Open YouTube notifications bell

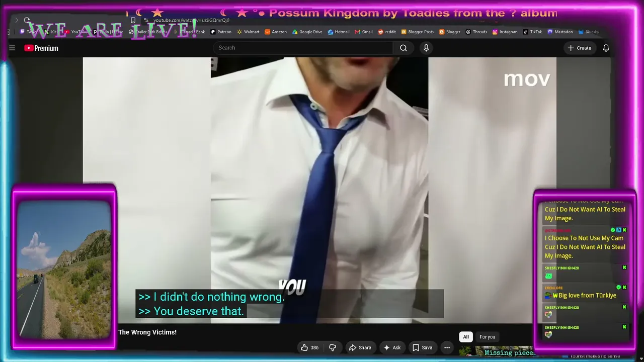click(x=606, y=48)
